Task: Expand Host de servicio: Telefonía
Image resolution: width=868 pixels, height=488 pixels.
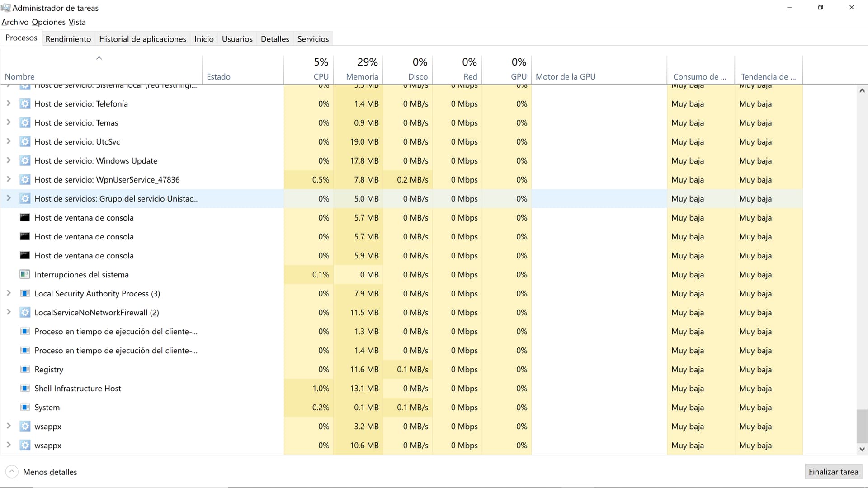Action: (x=9, y=103)
